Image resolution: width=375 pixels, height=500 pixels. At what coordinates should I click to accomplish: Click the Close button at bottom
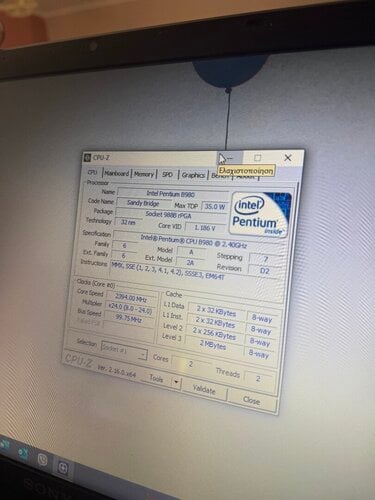click(x=252, y=401)
